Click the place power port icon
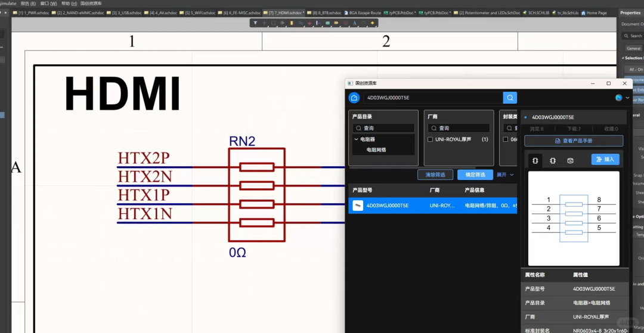 (x=309, y=23)
